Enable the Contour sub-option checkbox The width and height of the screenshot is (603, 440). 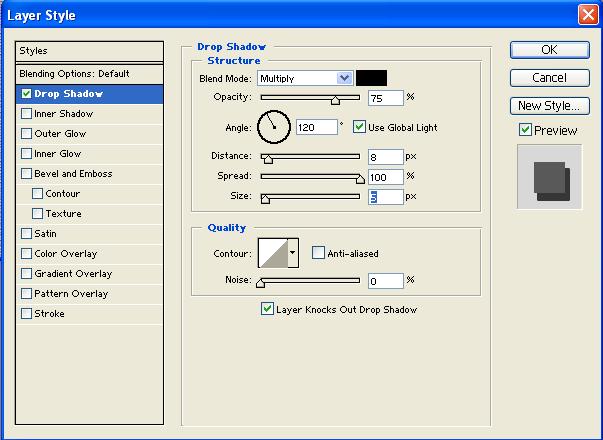[x=37, y=194]
